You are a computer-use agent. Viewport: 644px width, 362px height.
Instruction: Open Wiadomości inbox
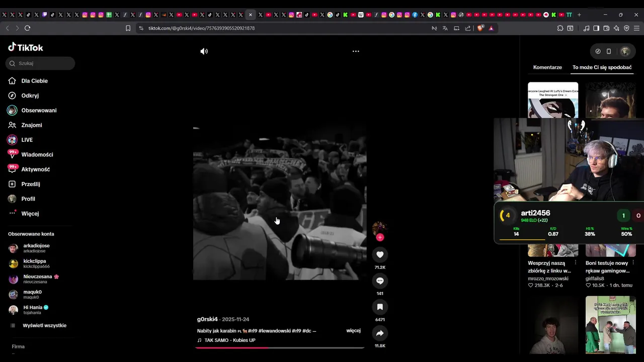[37, 154]
